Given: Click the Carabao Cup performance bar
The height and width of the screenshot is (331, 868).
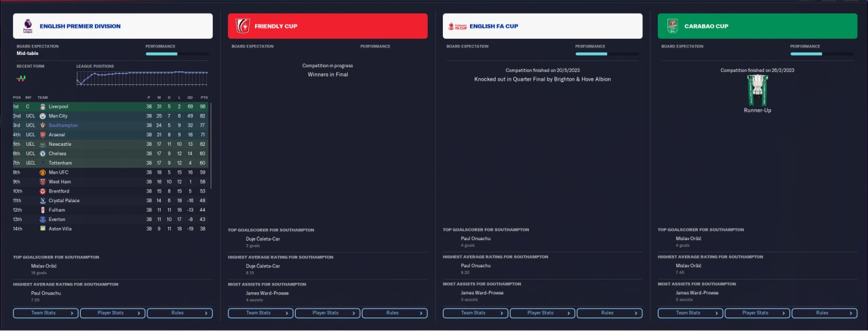Looking at the screenshot, I should tap(822, 54).
